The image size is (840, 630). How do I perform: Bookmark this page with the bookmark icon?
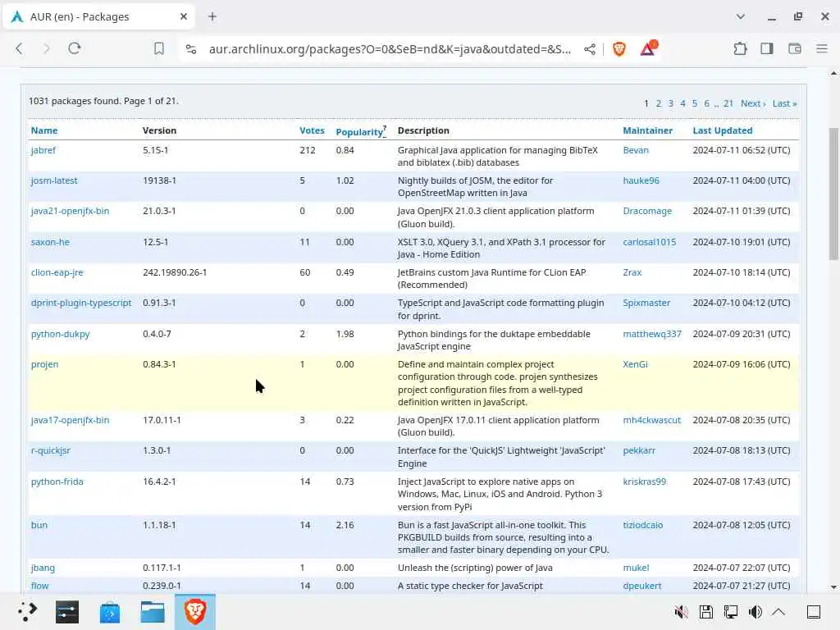coord(159,48)
